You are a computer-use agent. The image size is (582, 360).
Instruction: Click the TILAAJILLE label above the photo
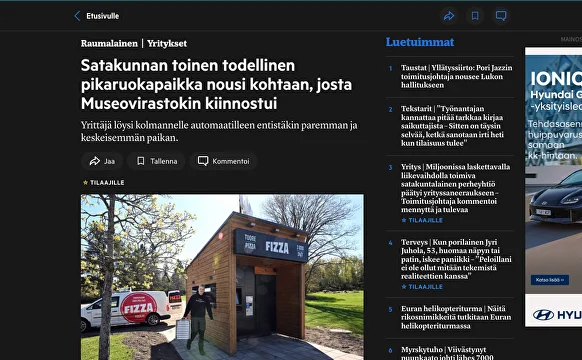tap(104, 183)
